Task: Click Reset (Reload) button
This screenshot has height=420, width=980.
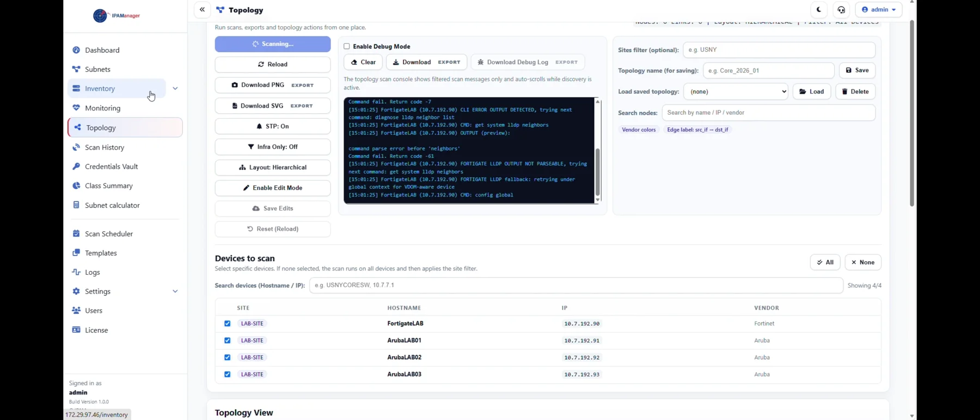Action: (273, 229)
